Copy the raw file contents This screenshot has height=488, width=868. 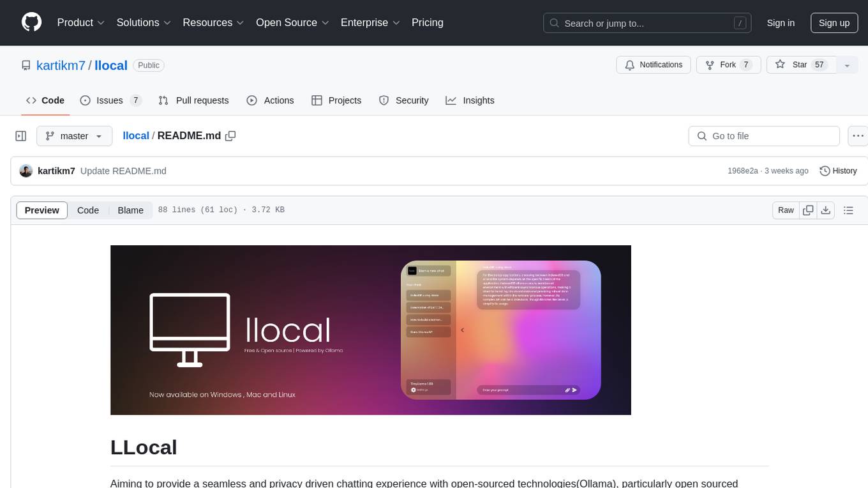point(808,210)
